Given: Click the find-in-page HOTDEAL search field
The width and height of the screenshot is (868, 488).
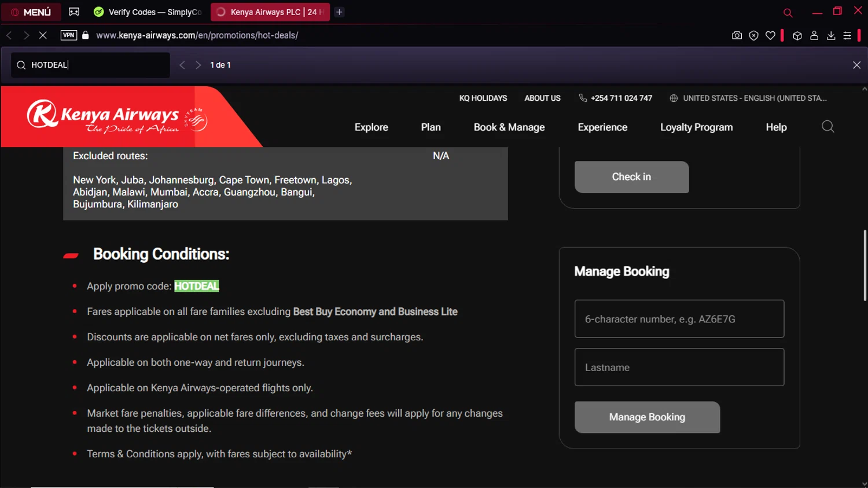Looking at the screenshot, I should pyautogui.click(x=90, y=65).
